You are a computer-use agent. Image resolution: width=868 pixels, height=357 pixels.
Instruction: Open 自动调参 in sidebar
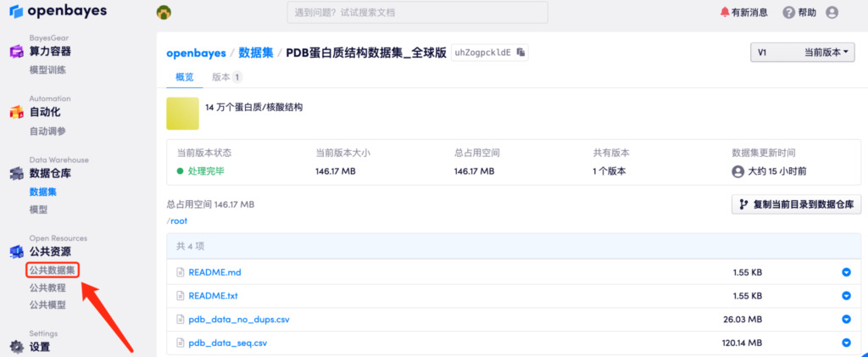pyautogui.click(x=47, y=131)
